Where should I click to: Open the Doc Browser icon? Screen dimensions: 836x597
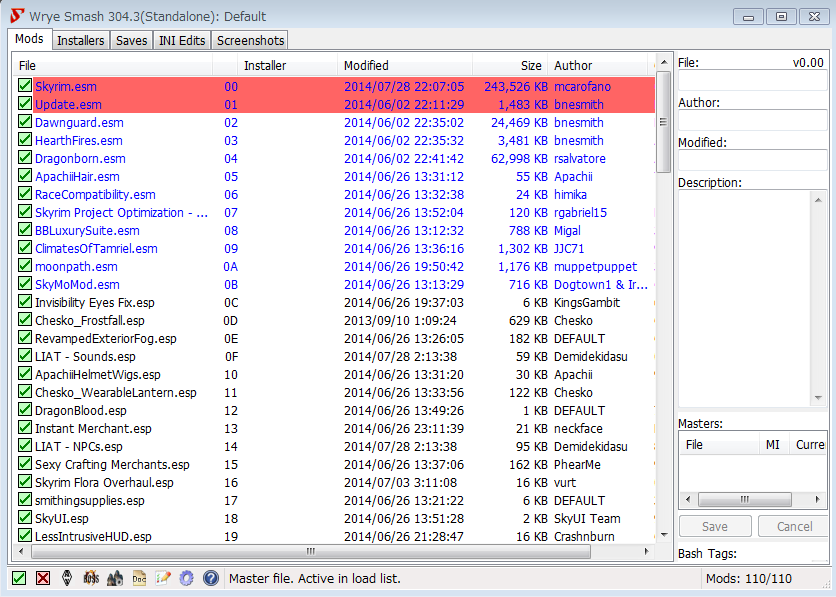point(139,578)
